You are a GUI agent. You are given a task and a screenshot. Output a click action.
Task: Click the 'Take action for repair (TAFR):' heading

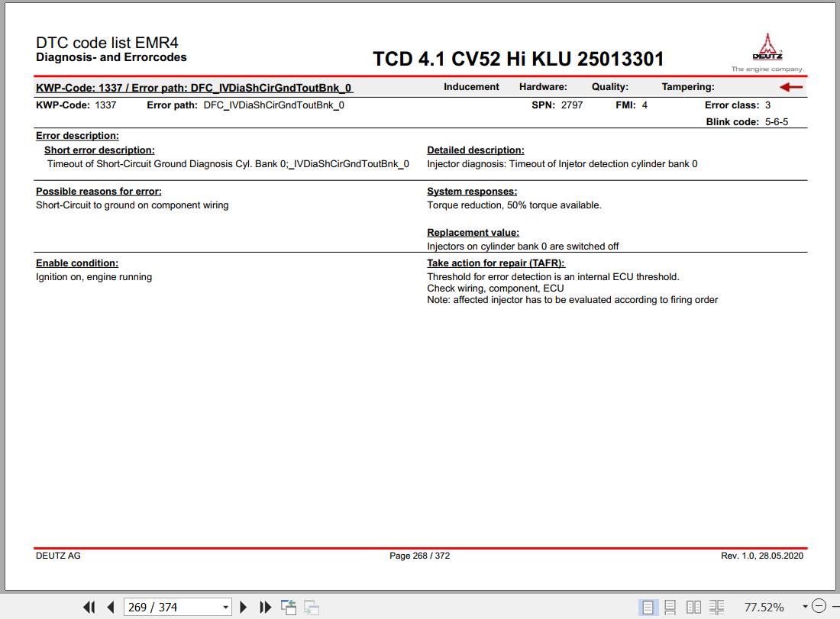(496, 263)
